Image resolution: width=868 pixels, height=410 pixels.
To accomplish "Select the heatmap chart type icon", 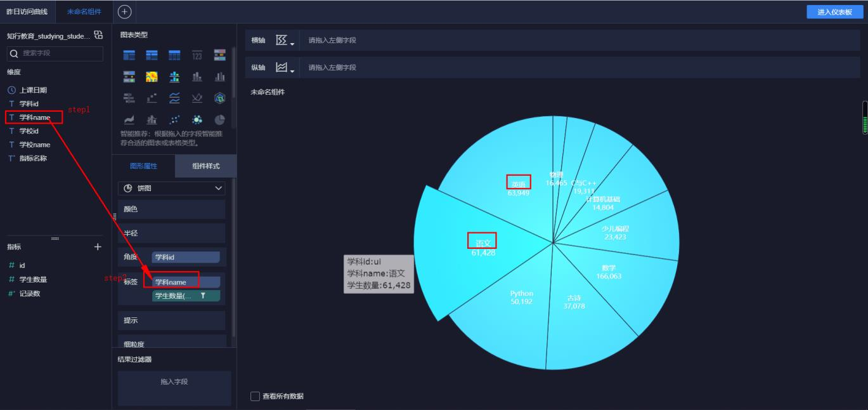I will tap(152, 76).
